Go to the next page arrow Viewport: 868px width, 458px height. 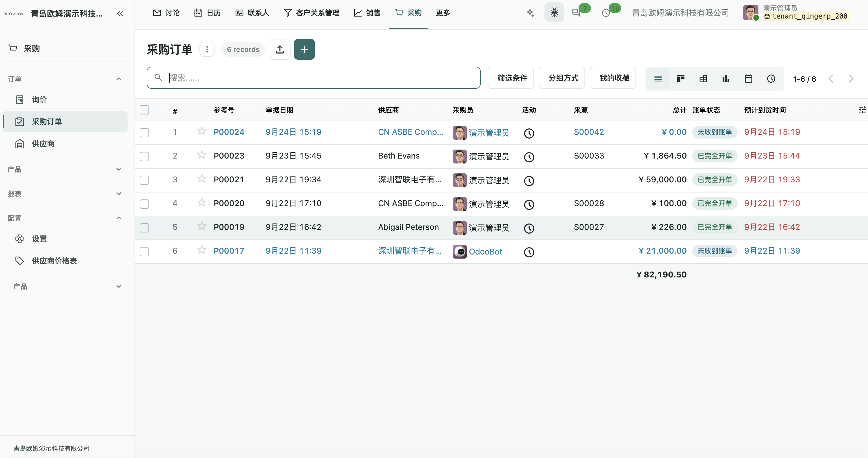coord(851,79)
